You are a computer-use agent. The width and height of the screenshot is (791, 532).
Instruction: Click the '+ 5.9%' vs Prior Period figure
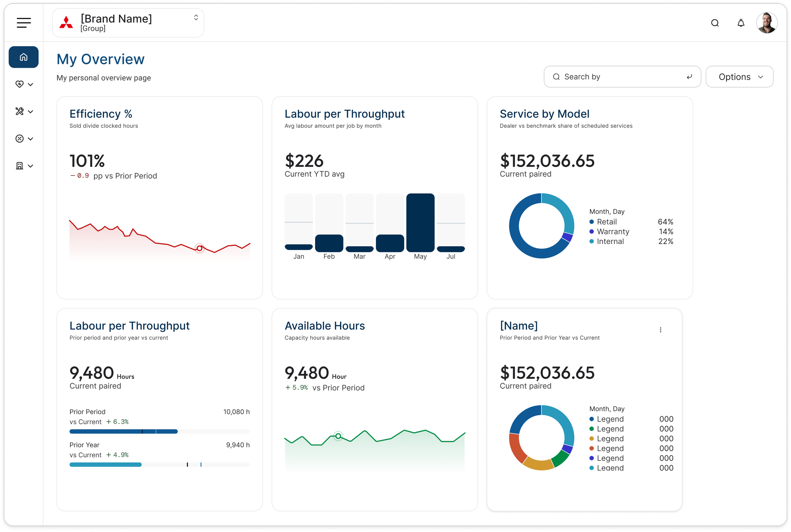pos(296,387)
